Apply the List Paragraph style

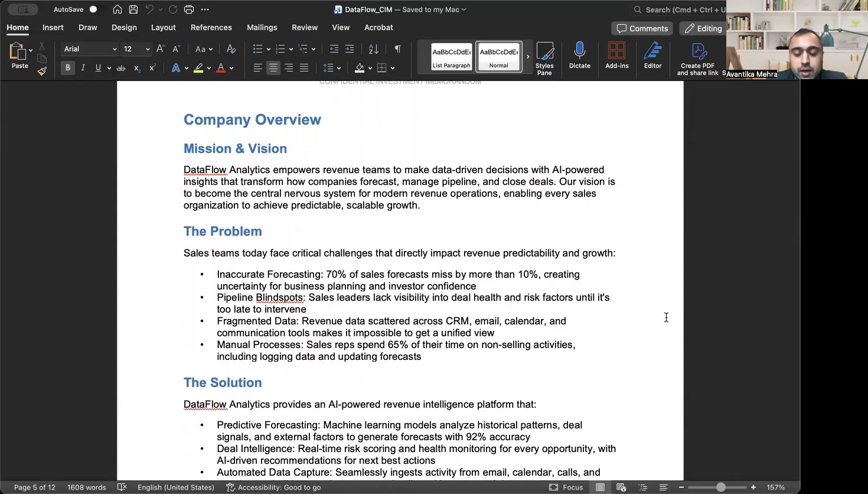coord(452,57)
